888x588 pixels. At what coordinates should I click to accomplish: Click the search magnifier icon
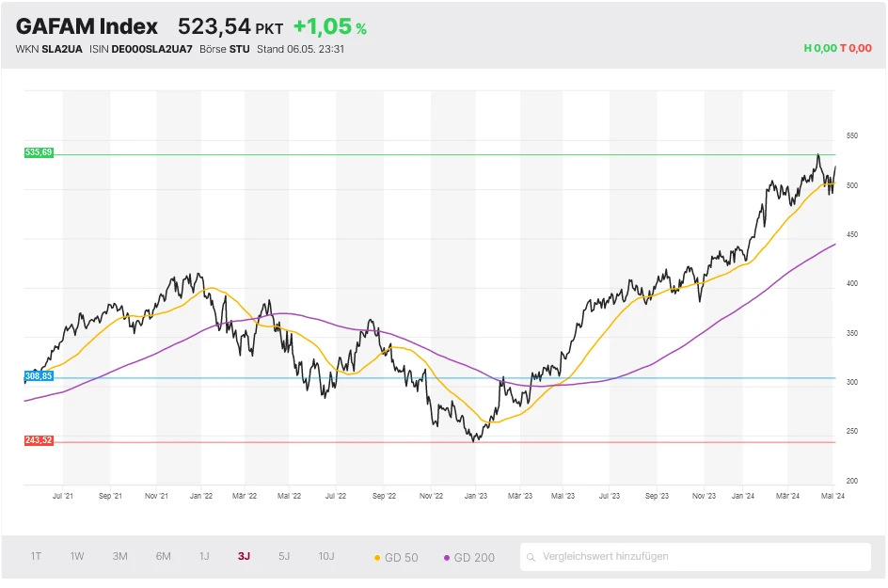(x=532, y=557)
